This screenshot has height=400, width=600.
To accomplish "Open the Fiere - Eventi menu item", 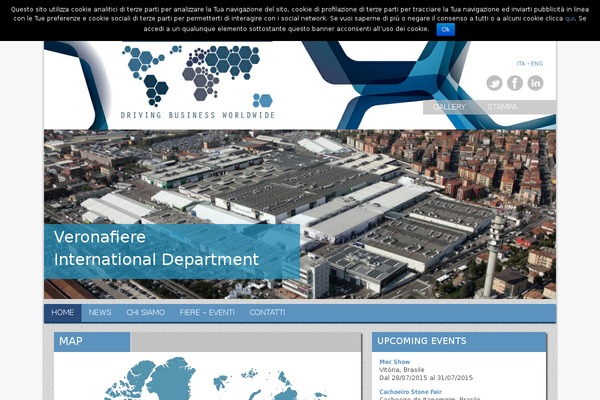I will (x=207, y=312).
